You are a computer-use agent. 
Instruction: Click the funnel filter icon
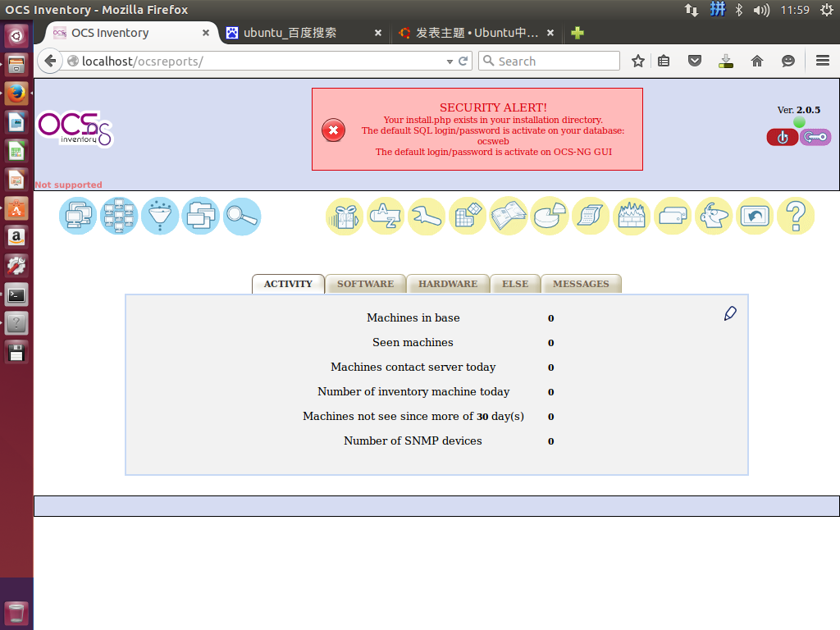click(160, 216)
